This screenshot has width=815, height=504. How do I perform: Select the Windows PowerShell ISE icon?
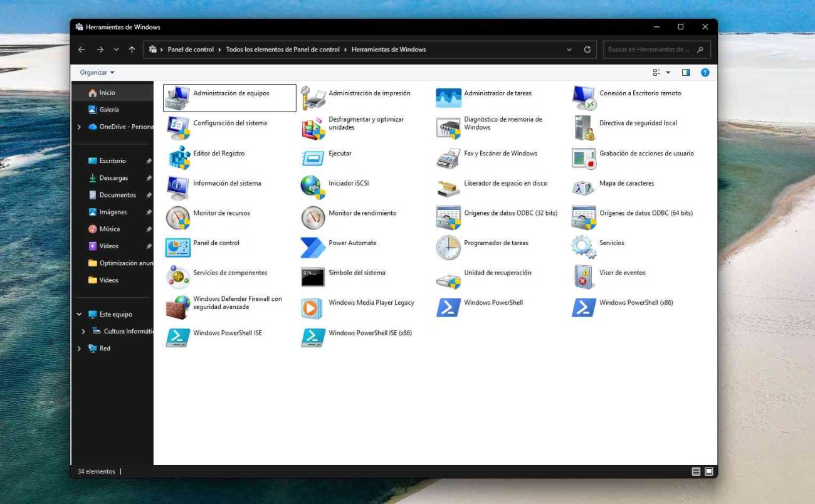[x=178, y=337]
